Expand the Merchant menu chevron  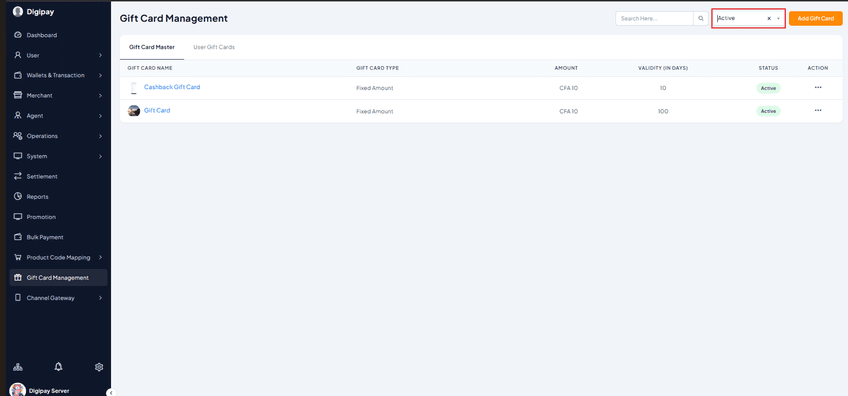(101, 96)
